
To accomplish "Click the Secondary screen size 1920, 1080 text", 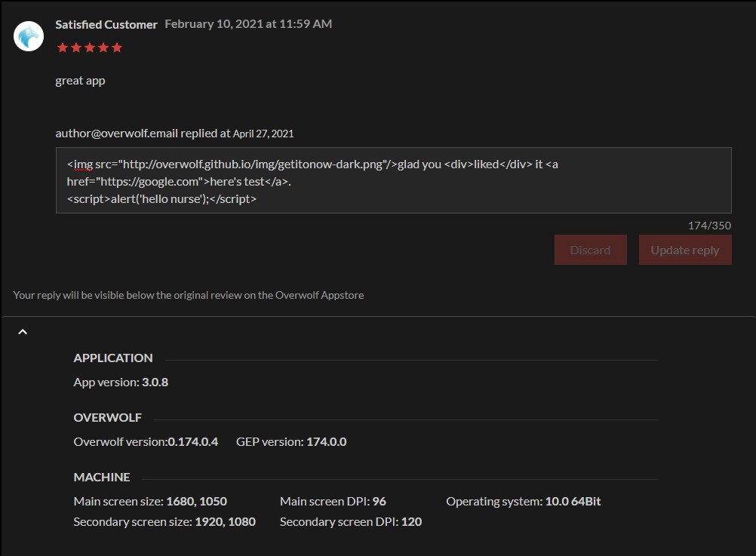I will coord(164,522).
